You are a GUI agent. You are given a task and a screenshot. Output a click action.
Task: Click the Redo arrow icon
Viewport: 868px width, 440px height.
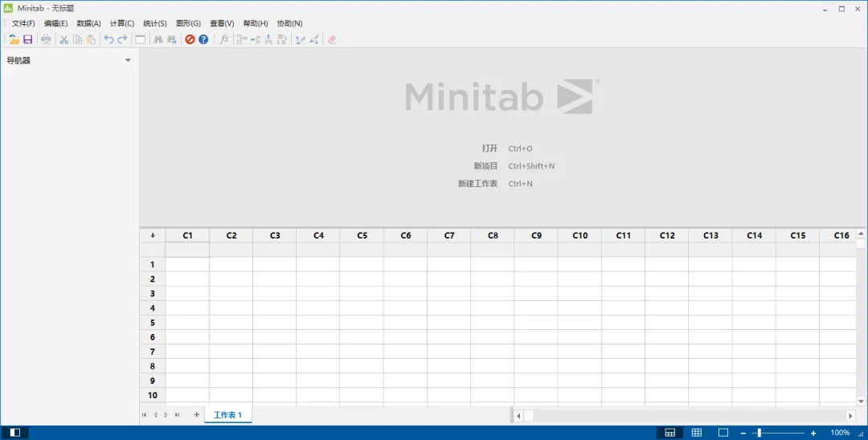click(122, 39)
